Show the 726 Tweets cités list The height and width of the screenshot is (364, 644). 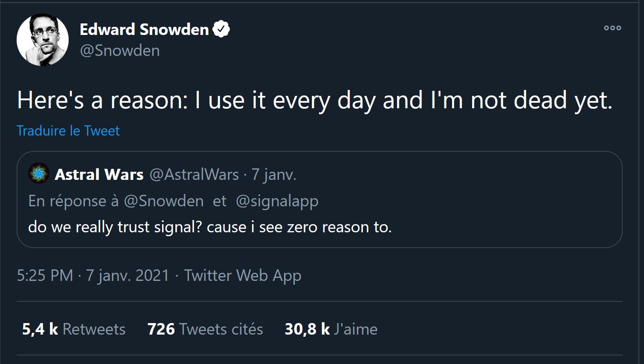(205, 329)
